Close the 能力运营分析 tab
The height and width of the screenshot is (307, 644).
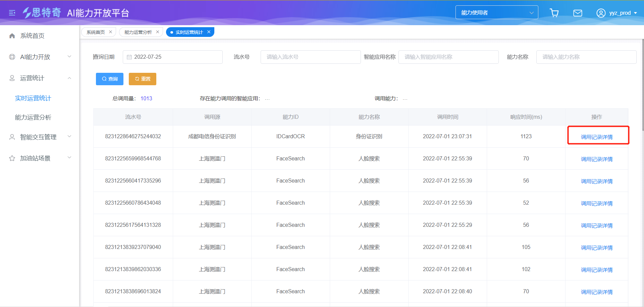pyautogui.click(x=158, y=32)
